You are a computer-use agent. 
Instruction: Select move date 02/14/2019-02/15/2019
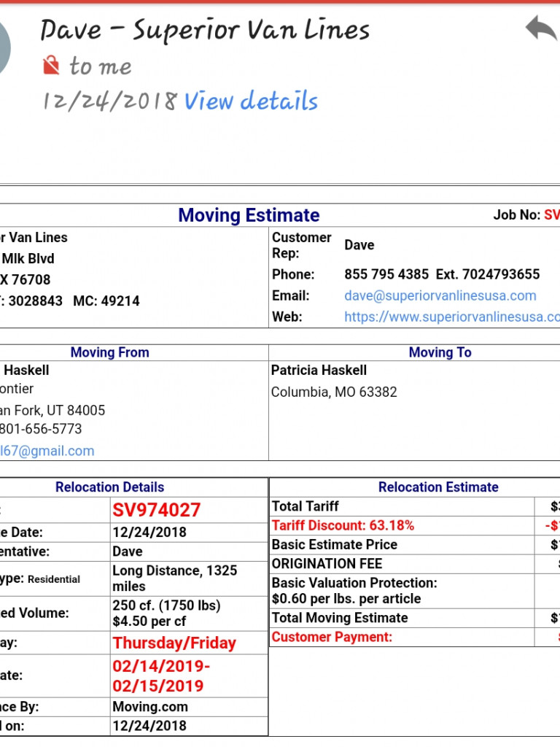pos(161,676)
